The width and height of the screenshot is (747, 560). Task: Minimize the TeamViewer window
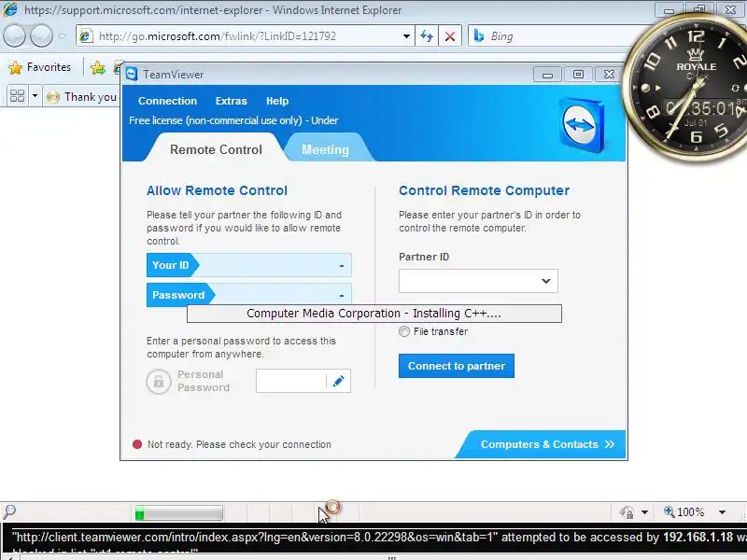click(x=547, y=75)
